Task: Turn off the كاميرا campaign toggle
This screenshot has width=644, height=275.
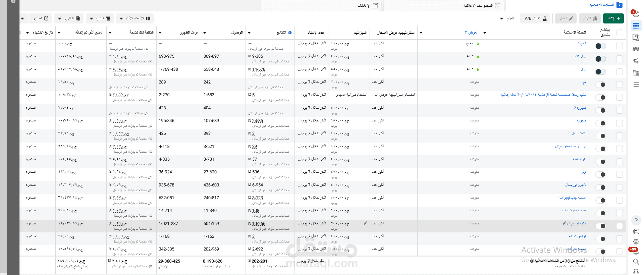Action: coord(600,46)
